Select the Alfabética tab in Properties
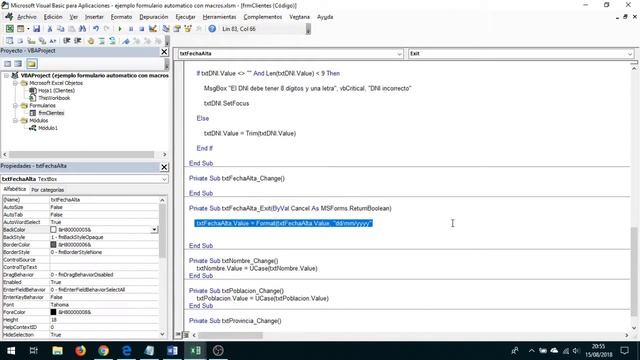 pyautogui.click(x=15, y=189)
